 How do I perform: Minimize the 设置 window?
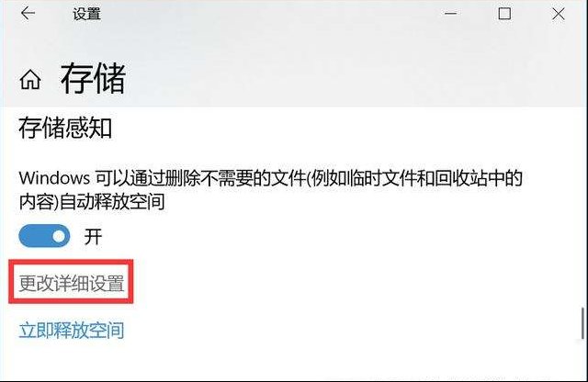click(x=450, y=14)
